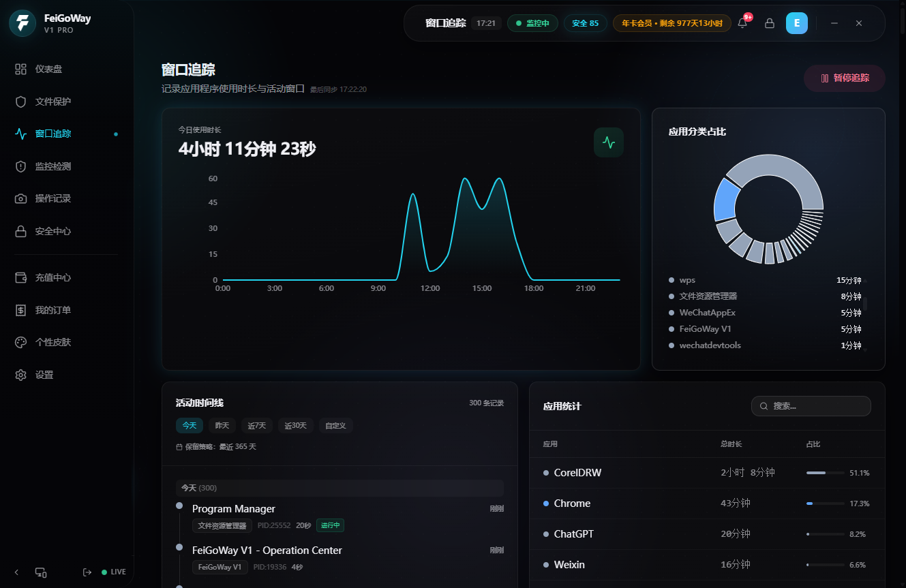Image resolution: width=906 pixels, height=588 pixels.
Task: Open the user avatar E
Action: (797, 23)
